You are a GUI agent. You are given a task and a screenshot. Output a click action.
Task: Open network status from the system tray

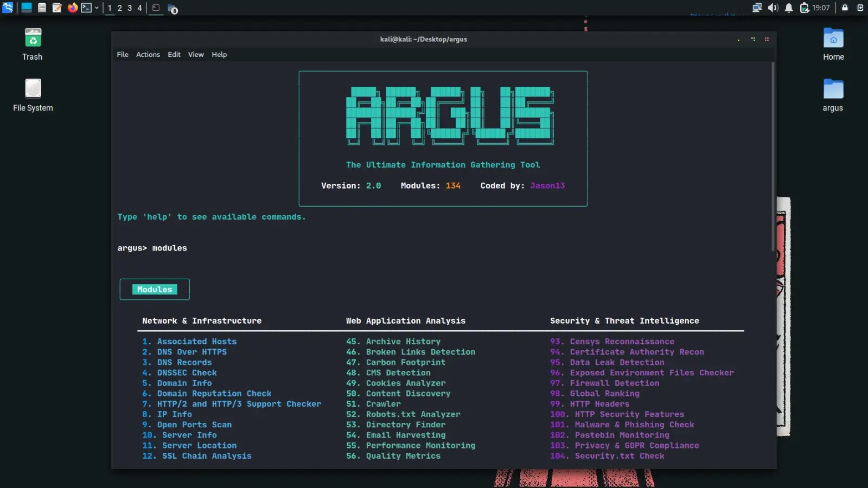pyautogui.click(x=757, y=7)
